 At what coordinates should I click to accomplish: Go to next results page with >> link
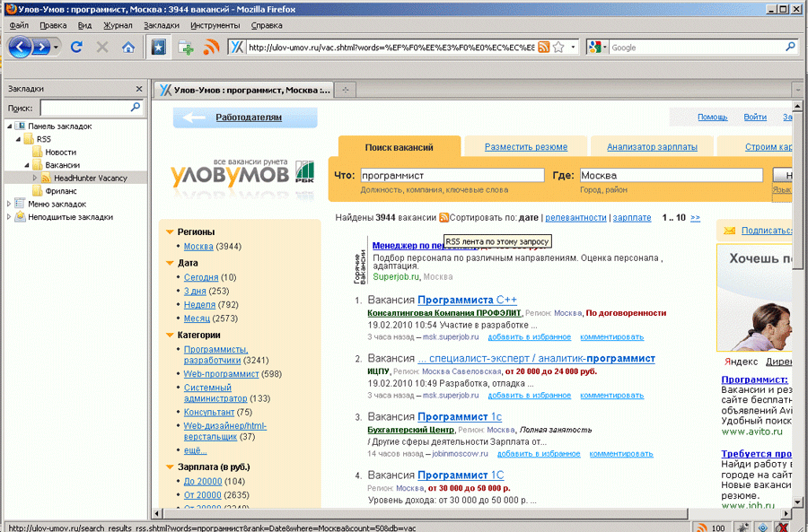click(695, 217)
